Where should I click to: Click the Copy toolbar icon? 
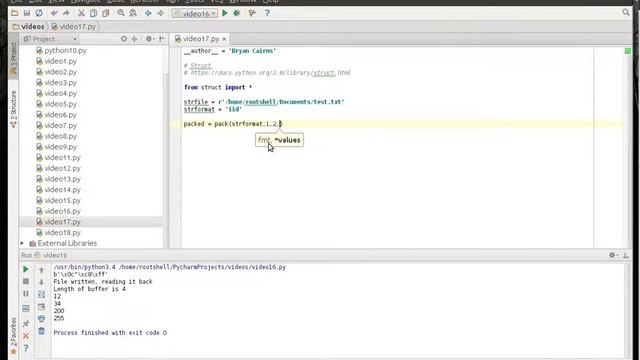93,13
